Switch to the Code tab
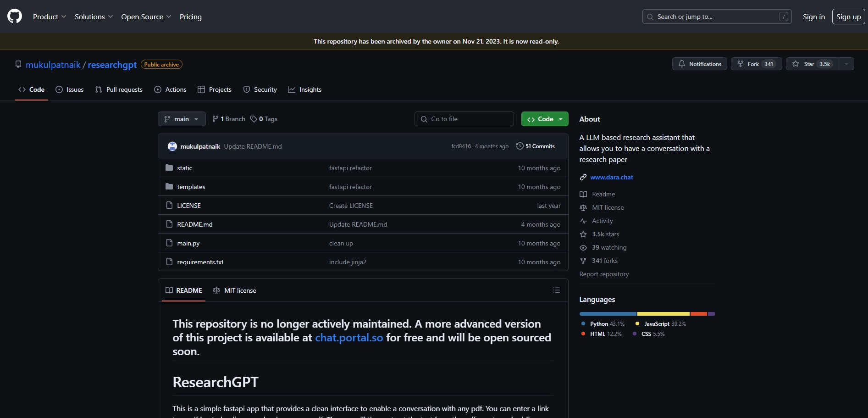868x418 pixels. pyautogui.click(x=31, y=89)
